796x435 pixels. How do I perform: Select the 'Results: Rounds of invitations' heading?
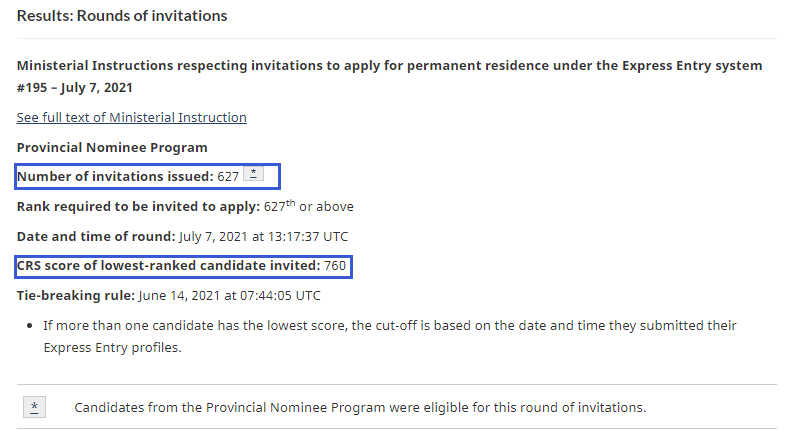pos(122,16)
